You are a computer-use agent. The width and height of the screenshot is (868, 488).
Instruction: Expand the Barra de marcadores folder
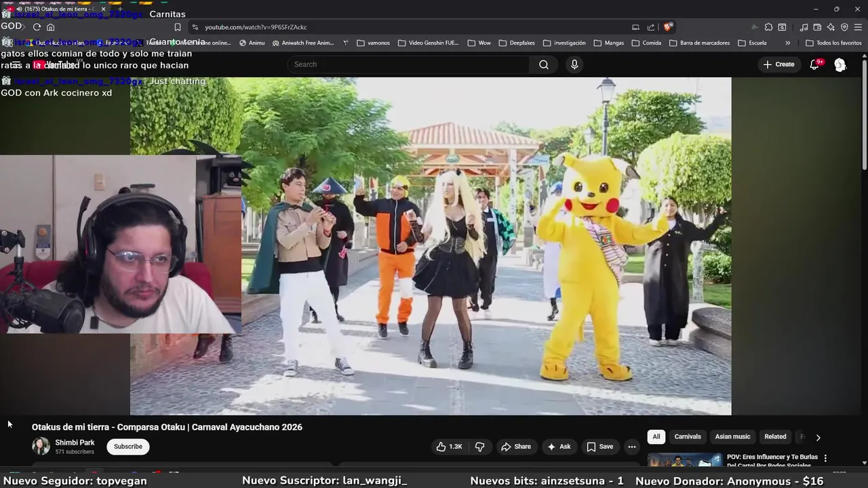point(699,43)
